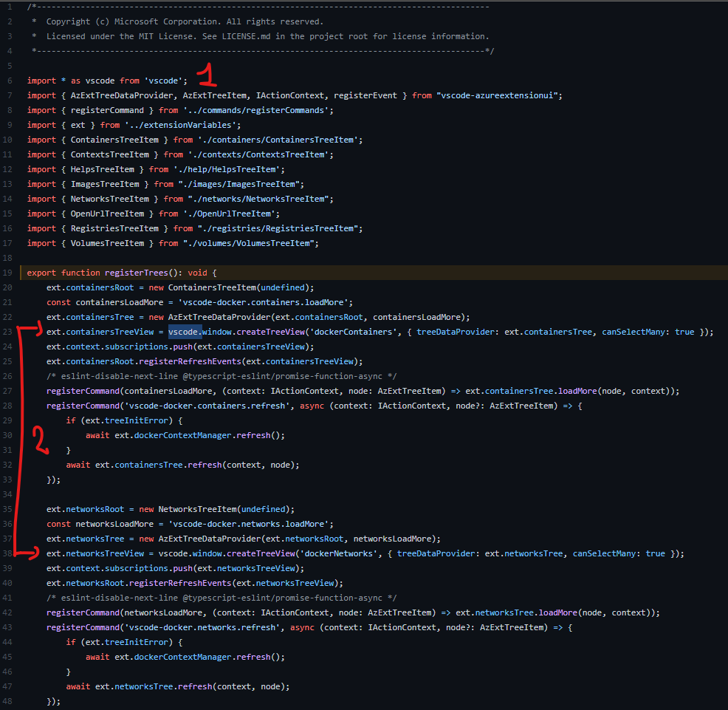The image size is (728, 710).
Task: Click './OpenUrlTreeItem' import path
Action: coord(231,214)
